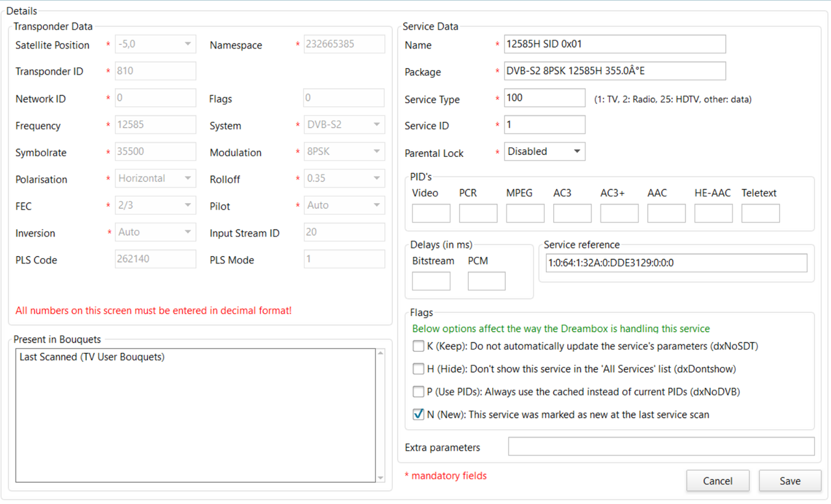Open the Pilot Auto dropdown
Screen dimensions: 831x504
click(344, 206)
